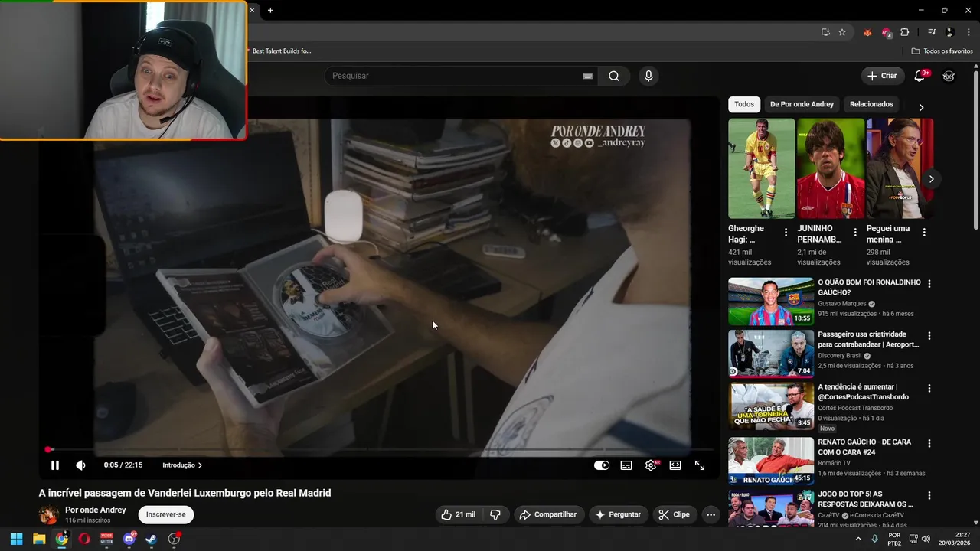This screenshot has height=551, width=980.
Task: Open more actions ellipsis under the video
Action: (710, 514)
